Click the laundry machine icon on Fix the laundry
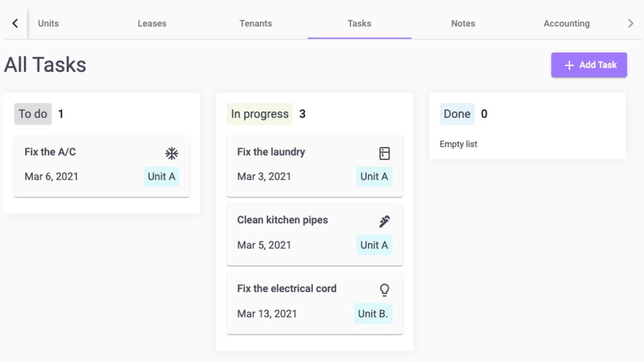This screenshot has width=644, height=362. click(x=384, y=153)
